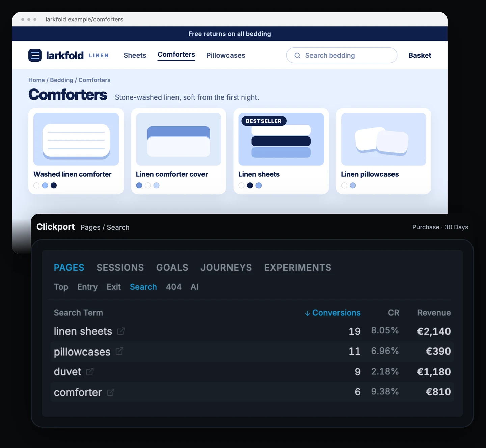Open the JOURNEYS tab
Image resolution: width=486 pixels, height=448 pixels.
pos(226,268)
